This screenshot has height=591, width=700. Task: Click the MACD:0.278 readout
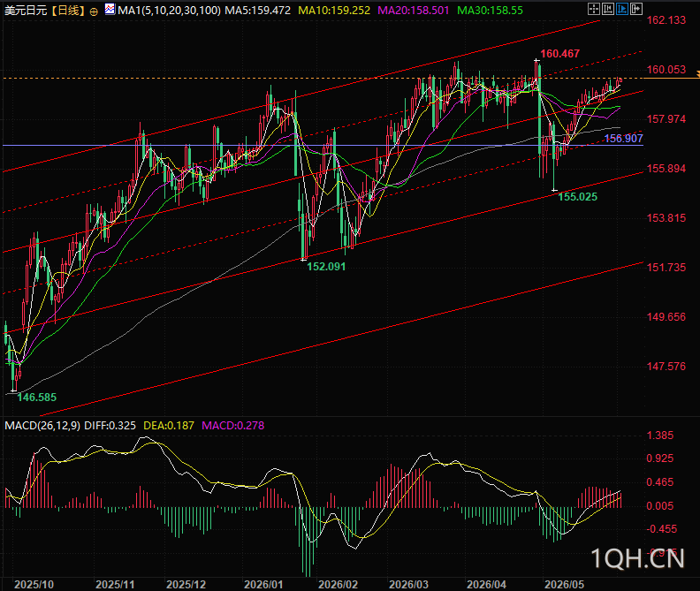pyautogui.click(x=233, y=426)
